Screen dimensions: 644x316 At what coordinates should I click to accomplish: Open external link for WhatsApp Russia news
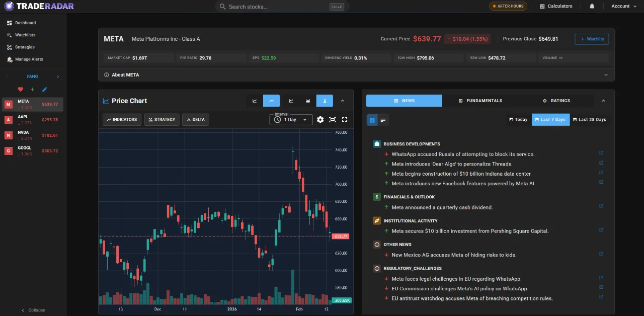coord(601,153)
